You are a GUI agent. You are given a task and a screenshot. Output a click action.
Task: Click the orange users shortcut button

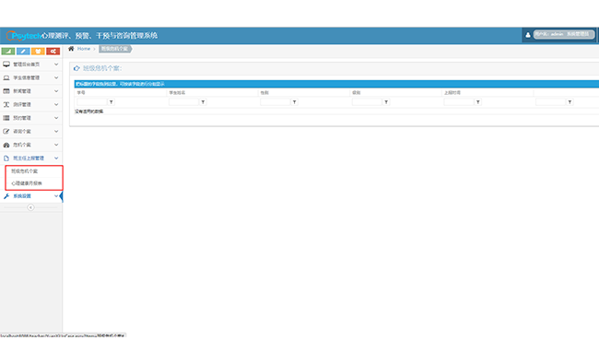tap(38, 52)
